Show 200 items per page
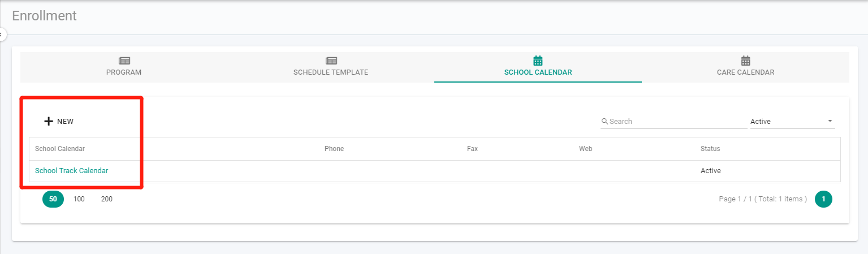Image resolution: width=868 pixels, height=254 pixels. (x=107, y=199)
